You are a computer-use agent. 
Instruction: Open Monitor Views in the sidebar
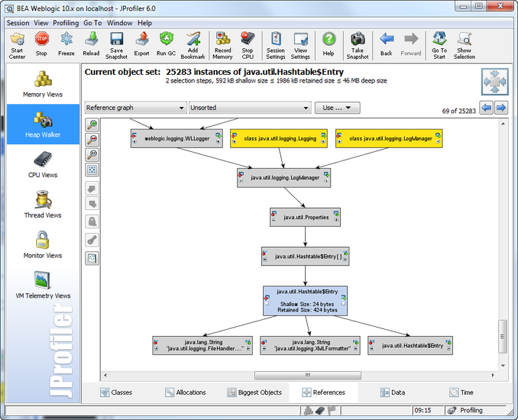point(43,245)
